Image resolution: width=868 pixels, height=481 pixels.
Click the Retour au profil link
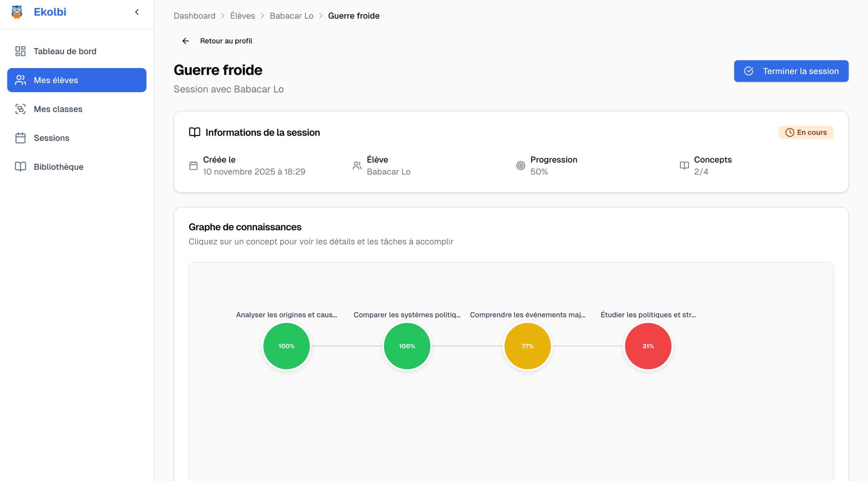[x=226, y=41]
